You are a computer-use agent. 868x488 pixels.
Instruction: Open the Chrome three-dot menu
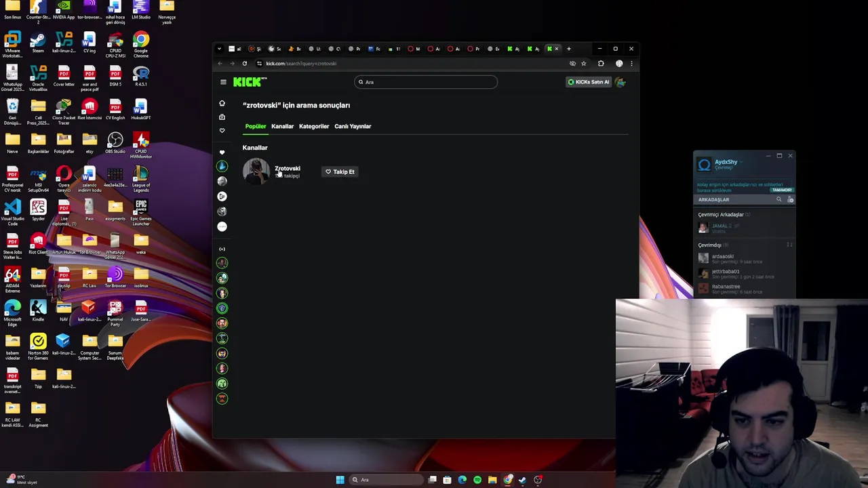[631, 64]
